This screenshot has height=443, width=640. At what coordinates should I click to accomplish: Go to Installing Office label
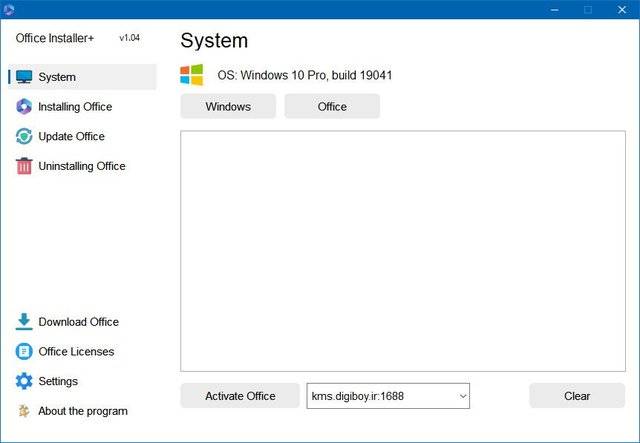pyautogui.click(x=75, y=107)
